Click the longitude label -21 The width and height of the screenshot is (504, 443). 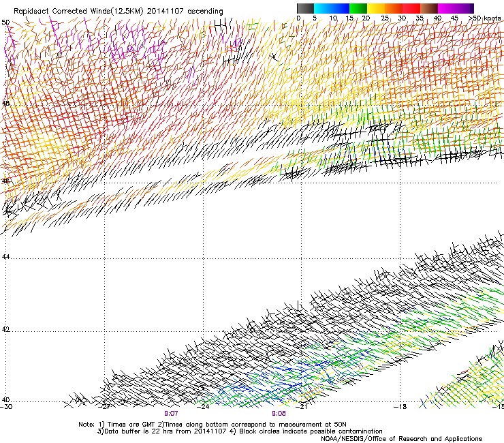pos(301,407)
